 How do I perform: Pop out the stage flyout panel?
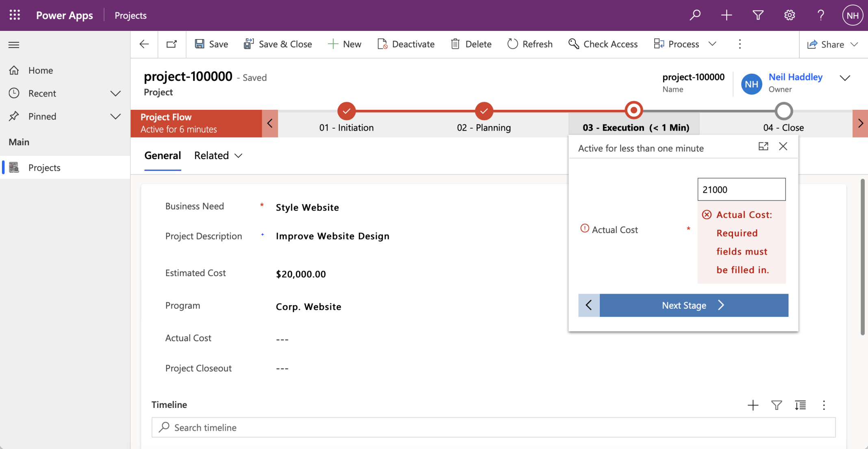tap(763, 146)
